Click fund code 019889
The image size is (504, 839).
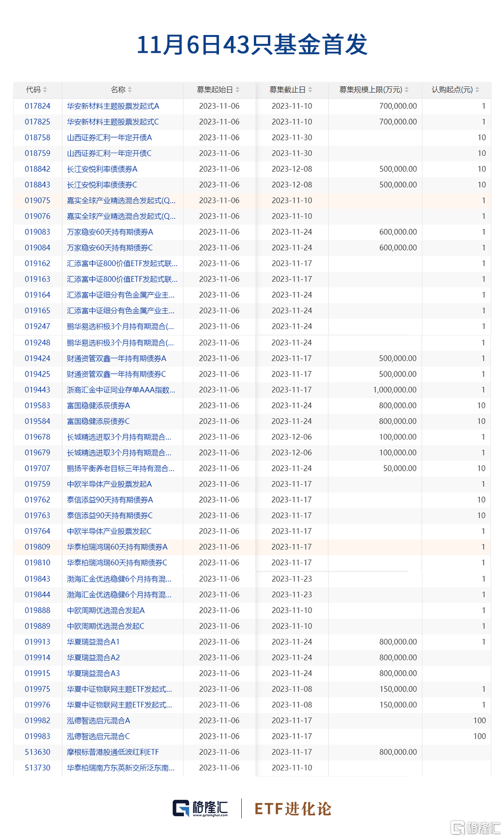pos(37,626)
